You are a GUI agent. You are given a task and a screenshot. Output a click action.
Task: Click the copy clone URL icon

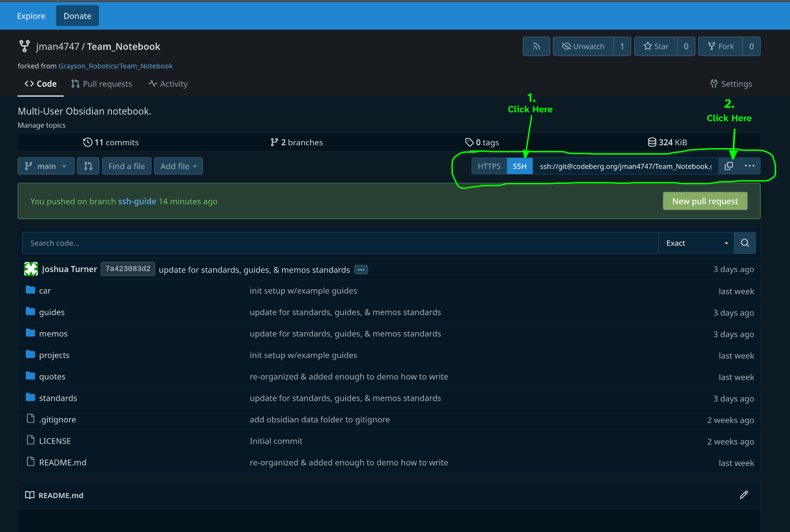(729, 166)
